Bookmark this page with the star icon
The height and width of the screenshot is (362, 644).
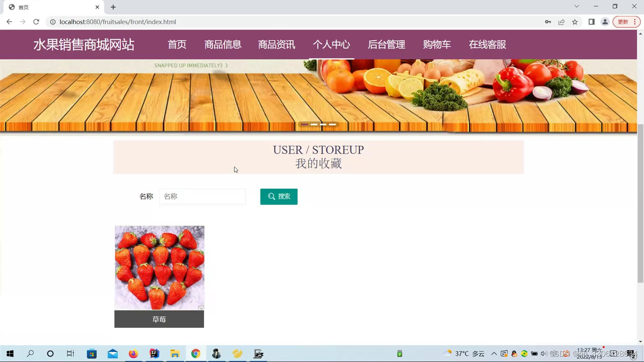coord(575,22)
